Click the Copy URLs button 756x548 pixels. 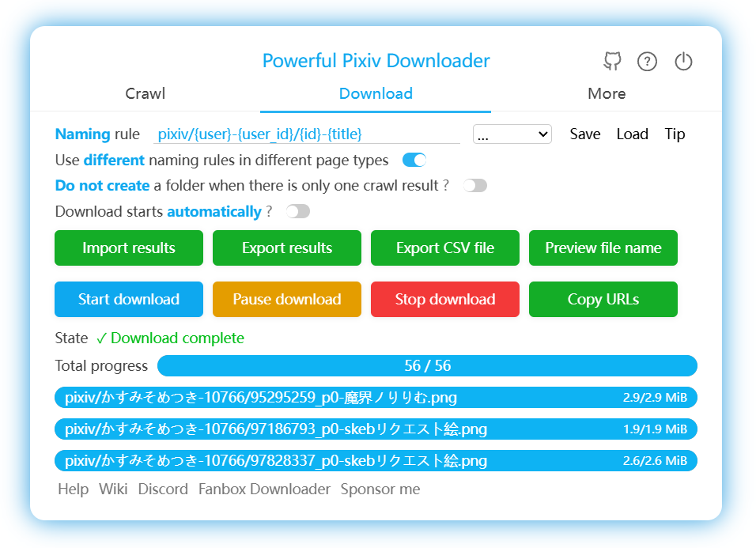pyautogui.click(x=603, y=300)
